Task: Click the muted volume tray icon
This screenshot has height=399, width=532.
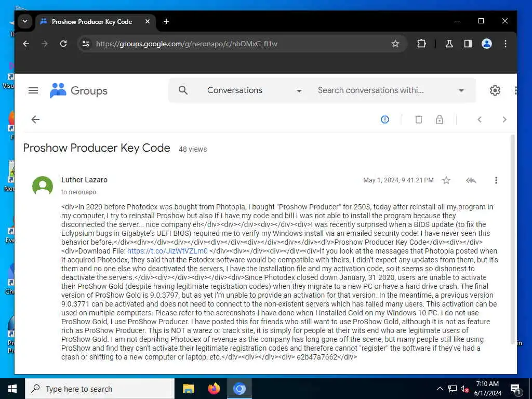Action: [464, 389]
